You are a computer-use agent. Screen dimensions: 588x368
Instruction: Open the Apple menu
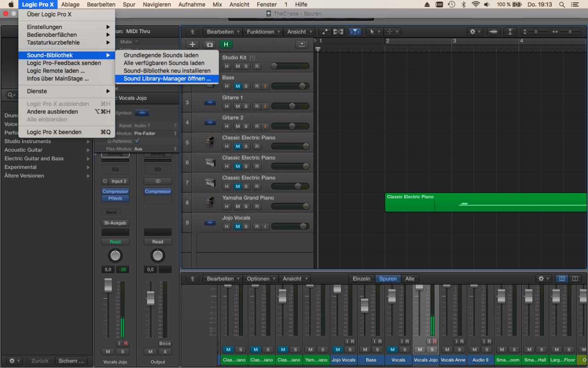pos(11,5)
